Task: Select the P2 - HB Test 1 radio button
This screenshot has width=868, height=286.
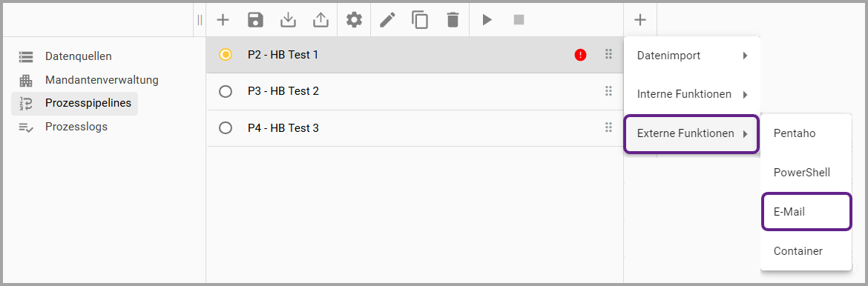Action: tap(226, 55)
